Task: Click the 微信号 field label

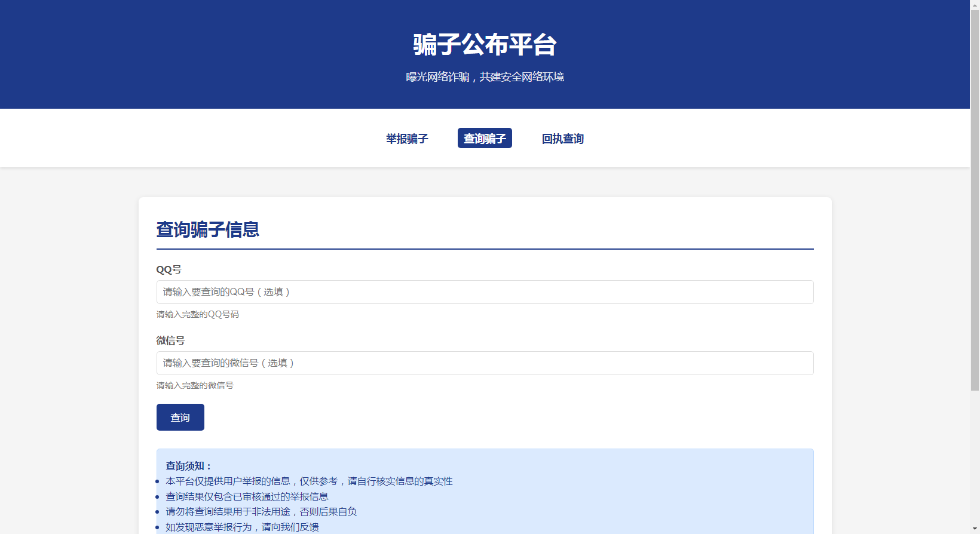Action: pos(170,340)
